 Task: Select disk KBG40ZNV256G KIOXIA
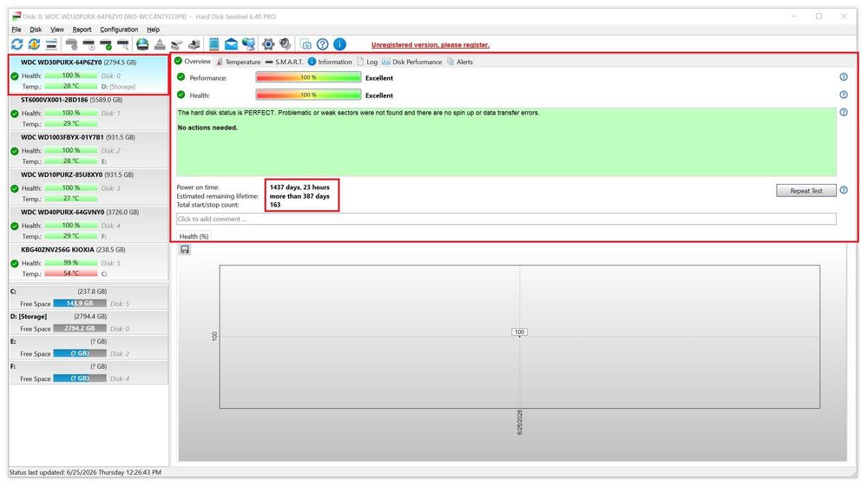point(89,262)
